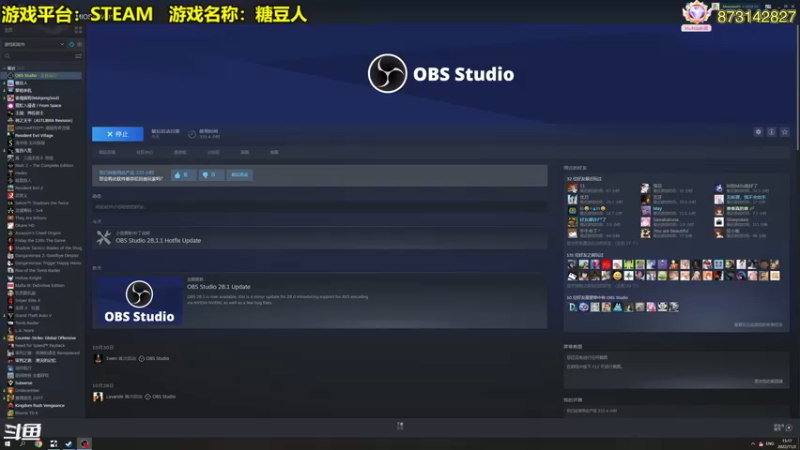Screen dimensions: 800x450
Task: Click the blue 停止 stop button
Action: 117,134
